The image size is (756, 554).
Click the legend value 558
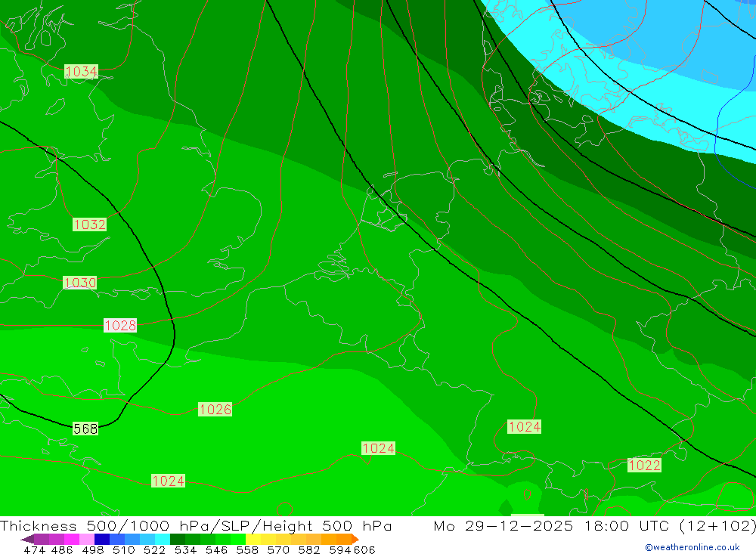[x=247, y=549]
